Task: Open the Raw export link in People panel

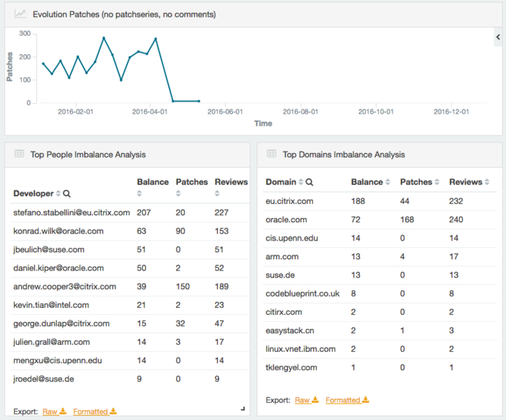Action: click(50, 412)
